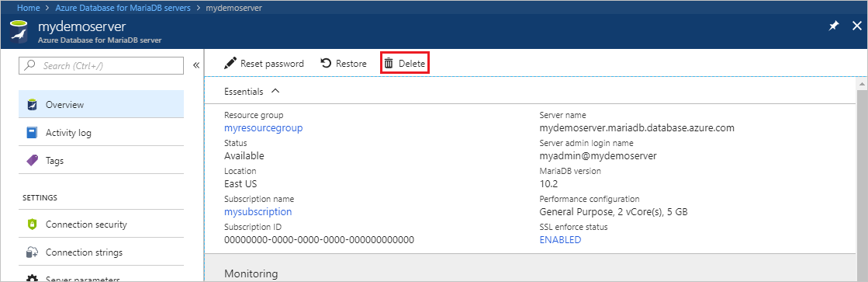The width and height of the screenshot is (868, 282).
Task: Click the Connection strings cloud icon
Action: pos(32,252)
